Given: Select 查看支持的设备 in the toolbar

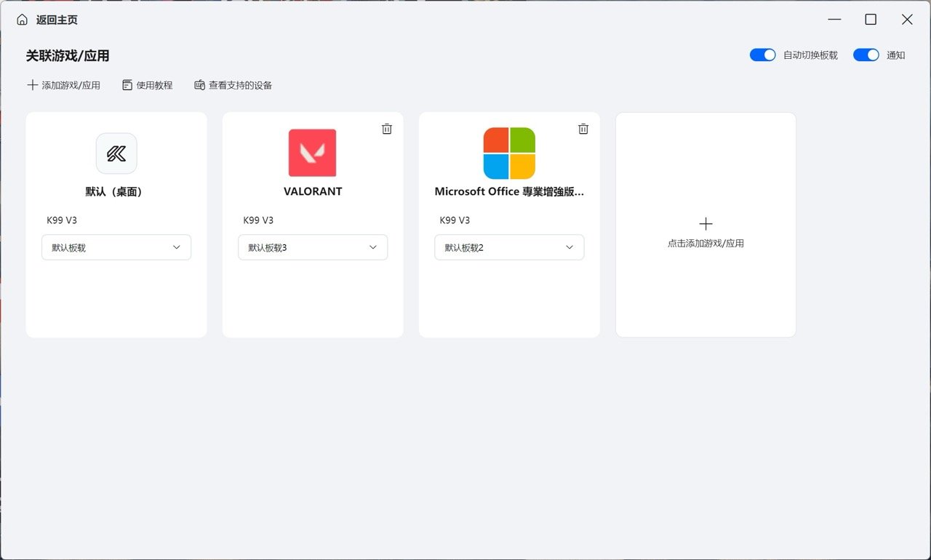Looking at the screenshot, I should point(240,85).
